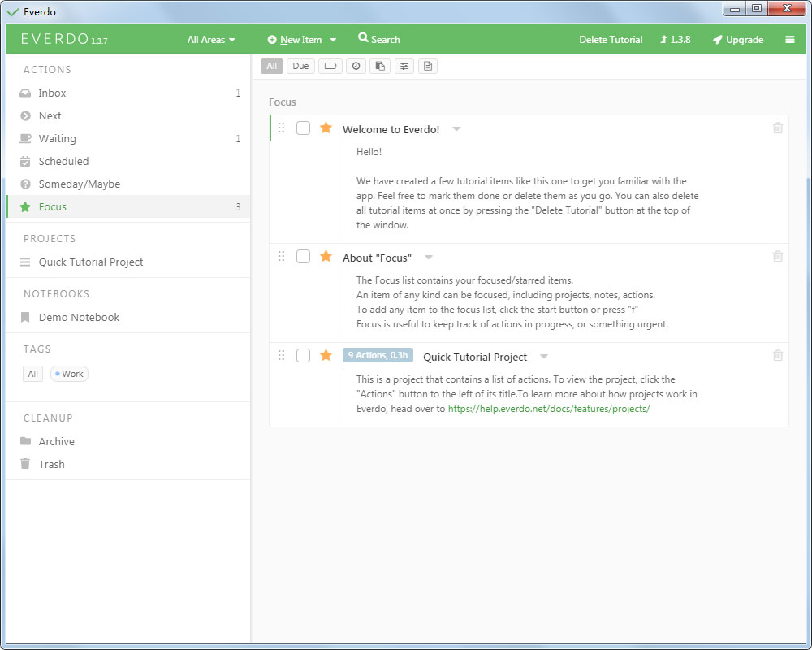Select the Work tag
Image resolution: width=812 pixels, height=650 pixels.
coord(70,374)
